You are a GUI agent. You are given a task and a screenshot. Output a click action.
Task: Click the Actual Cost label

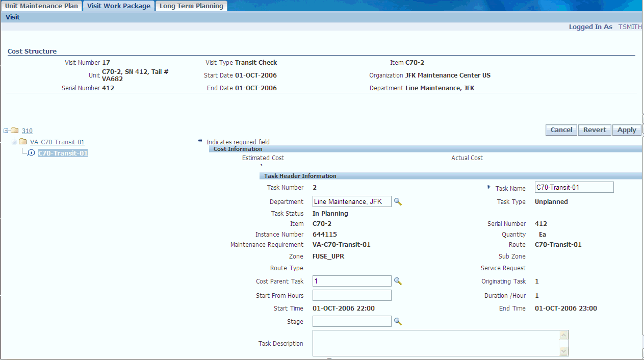(467, 158)
